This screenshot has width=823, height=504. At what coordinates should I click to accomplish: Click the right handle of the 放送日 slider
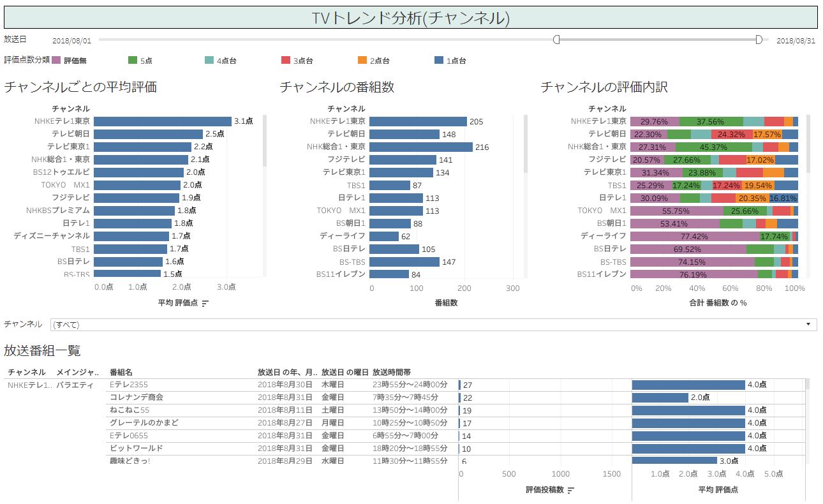tap(759, 40)
